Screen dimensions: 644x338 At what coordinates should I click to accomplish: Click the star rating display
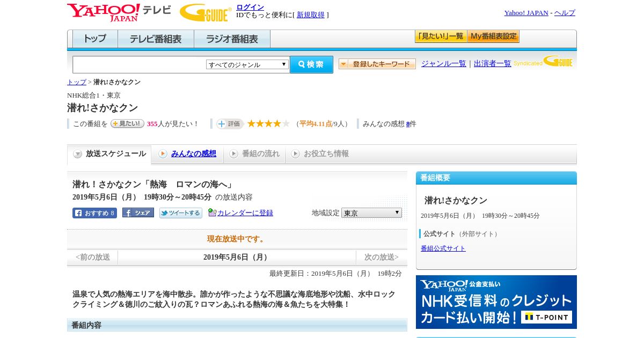point(268,123)
